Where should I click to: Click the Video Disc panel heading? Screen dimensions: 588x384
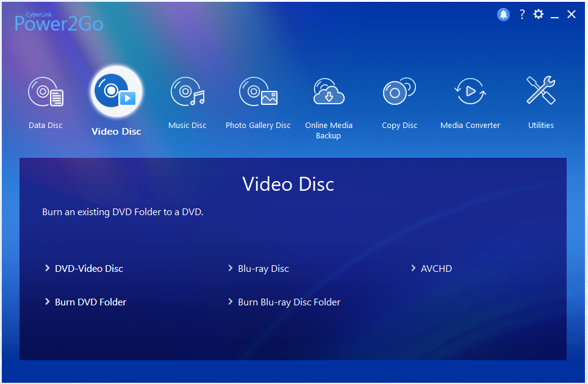coord(288,184)
